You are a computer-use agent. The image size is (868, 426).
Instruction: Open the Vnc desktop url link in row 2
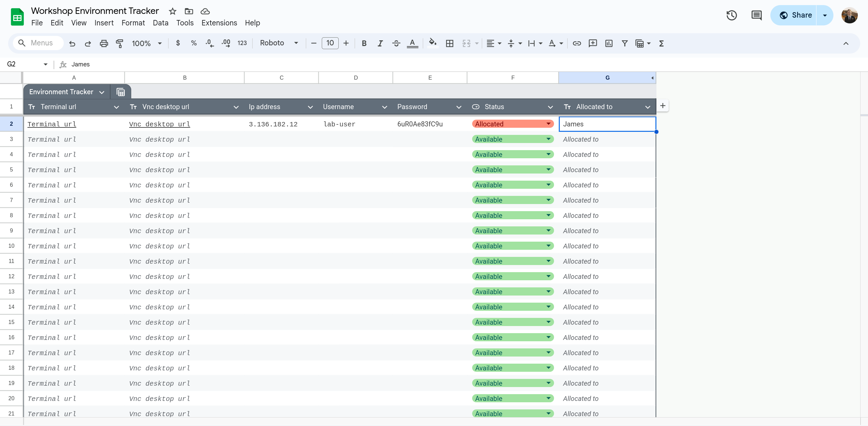point(159,124)
